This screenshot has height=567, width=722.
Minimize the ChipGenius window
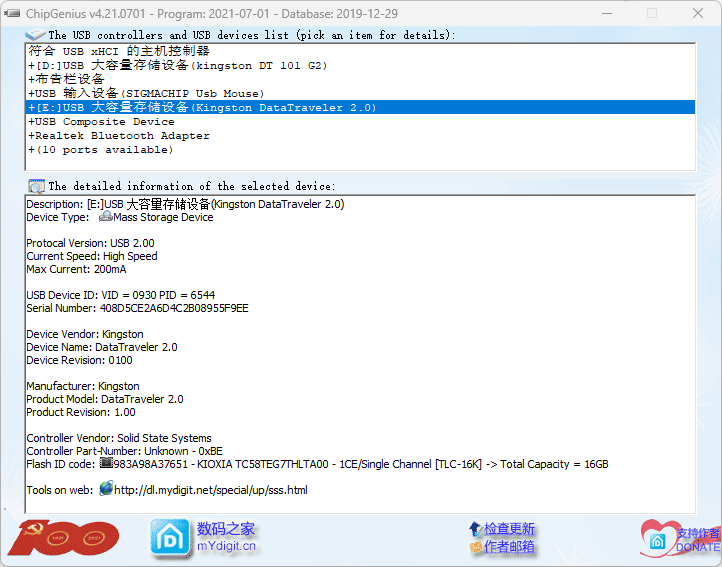pos(607,13)
